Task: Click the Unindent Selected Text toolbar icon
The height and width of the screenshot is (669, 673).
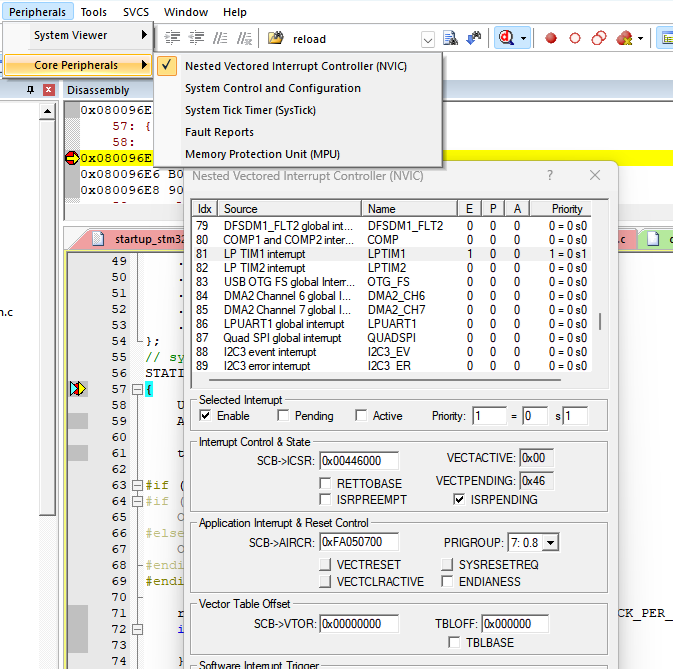Action: pyautogui.click(x=197, y=39)
